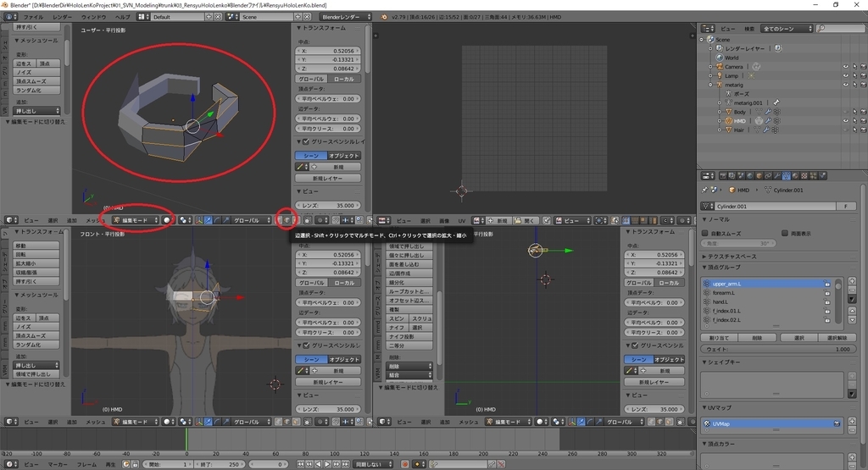The height and width of the screenshot is (470, 868).
Task: Add a new vertex group with plus button
Action: coord(853,281)
